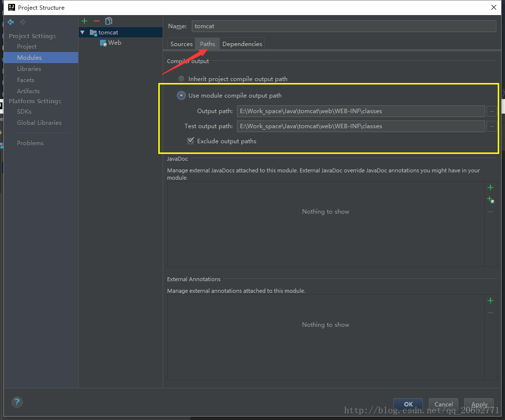Image resolution: width=505 pixels, height=420 pixels.
Task: Open Modules settings section
Action: click(41, 57)
